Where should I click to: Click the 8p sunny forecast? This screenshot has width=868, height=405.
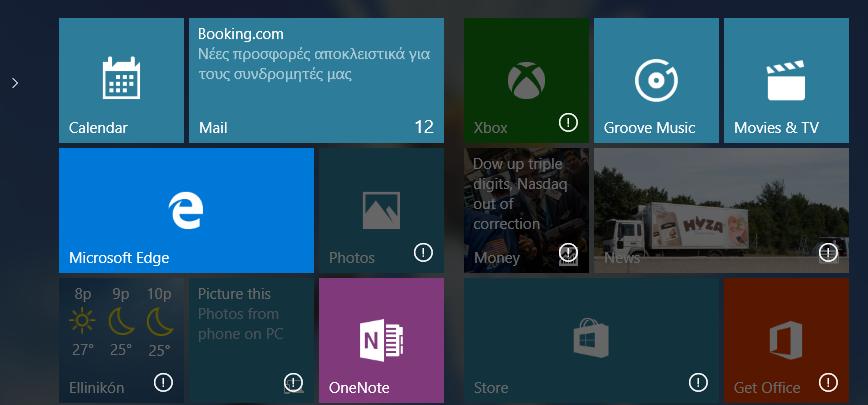pos(83,321)
